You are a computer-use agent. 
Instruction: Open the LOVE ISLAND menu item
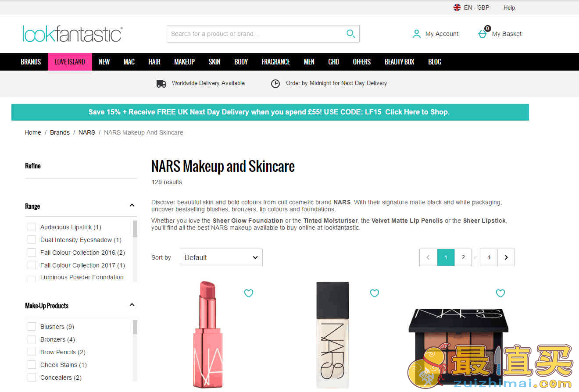click(70, 62)
